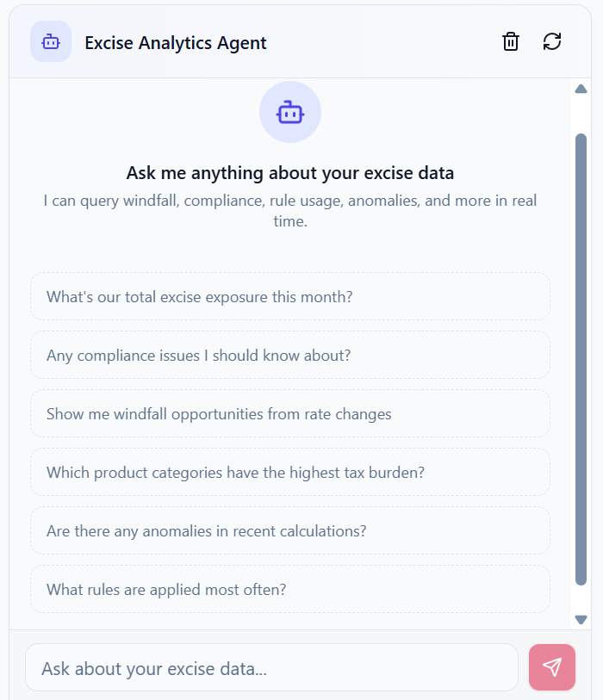Click the subtitle text about real-time queries

(290, 210)
